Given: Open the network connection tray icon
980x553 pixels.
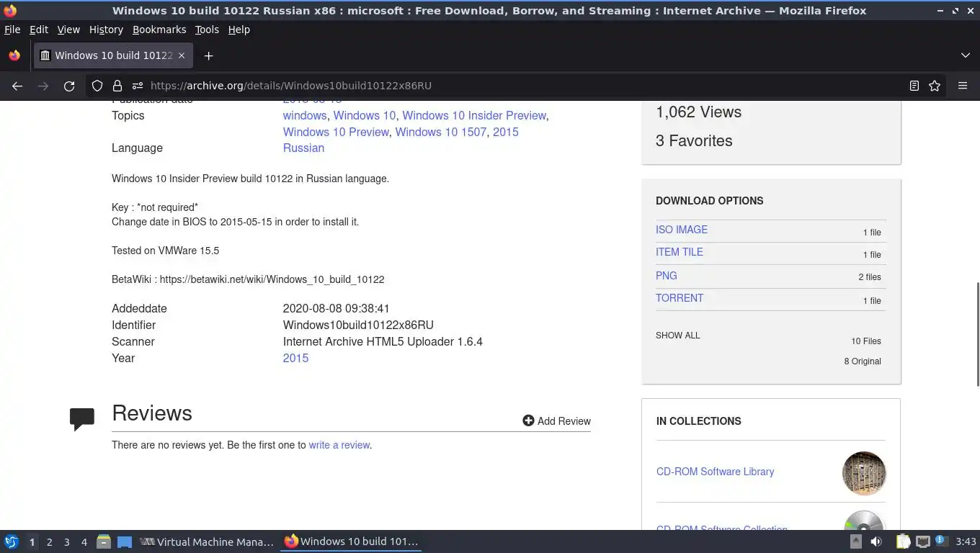Looking at the screenshot, I should click(922, 541).
